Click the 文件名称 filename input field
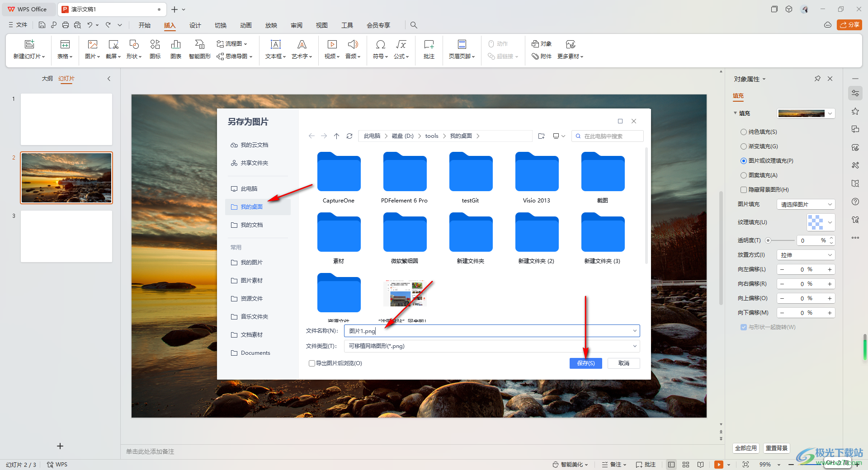This screenshot has width=868, height=470. click(x=492, y=331)
